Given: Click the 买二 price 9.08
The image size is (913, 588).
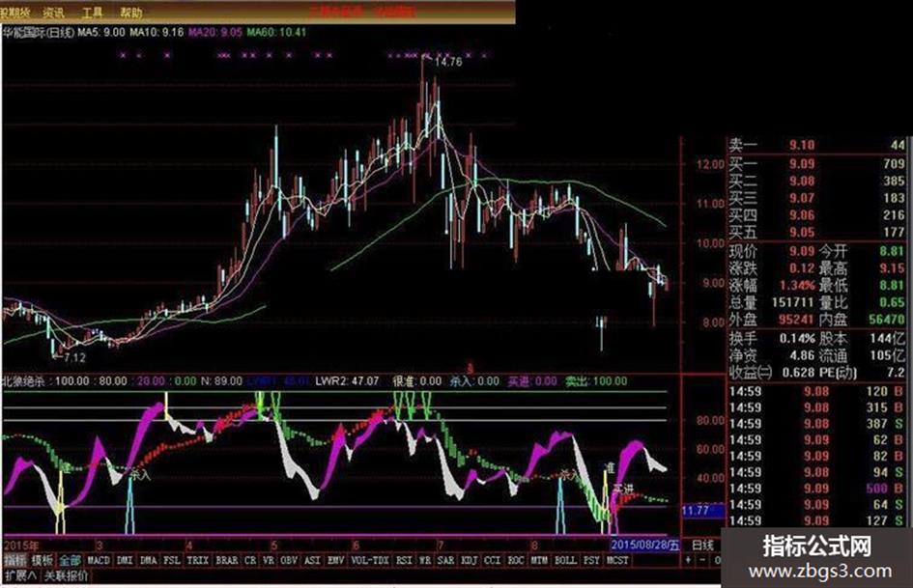Looking at the screenshot, I should (802, 182).
